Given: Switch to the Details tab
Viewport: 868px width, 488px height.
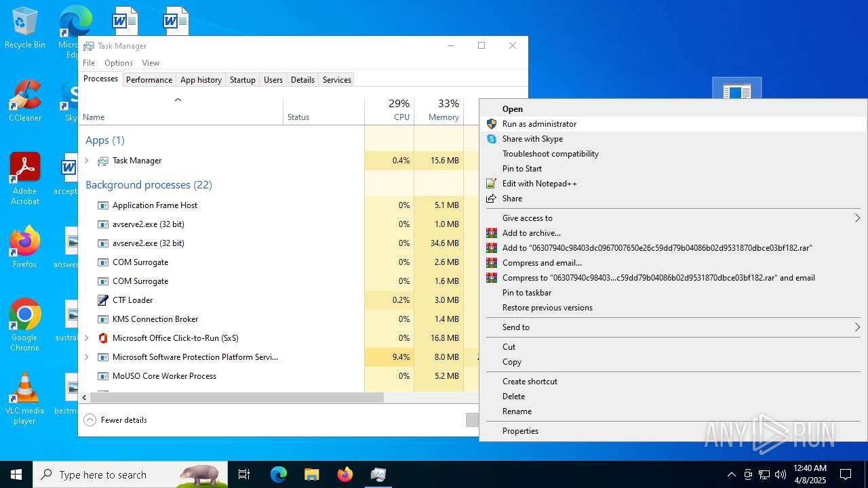Looking at the screenshot, I should 302,80.
